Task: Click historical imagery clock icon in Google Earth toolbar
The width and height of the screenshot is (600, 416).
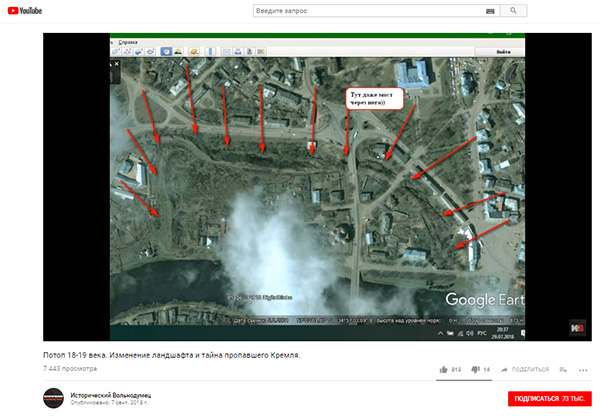Action: (x=166, y=52)
